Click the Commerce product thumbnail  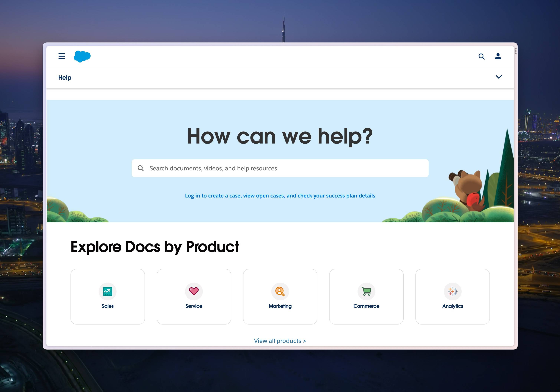[366, 296]
